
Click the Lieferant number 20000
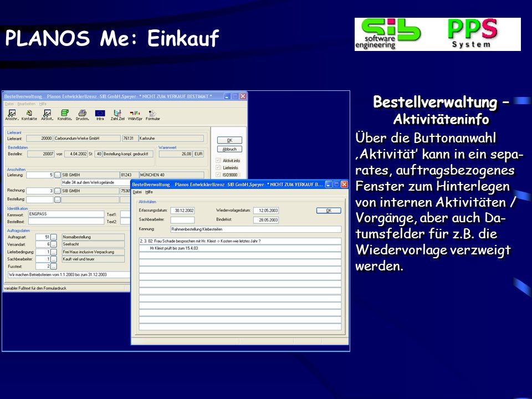click(x=39, y=139)
